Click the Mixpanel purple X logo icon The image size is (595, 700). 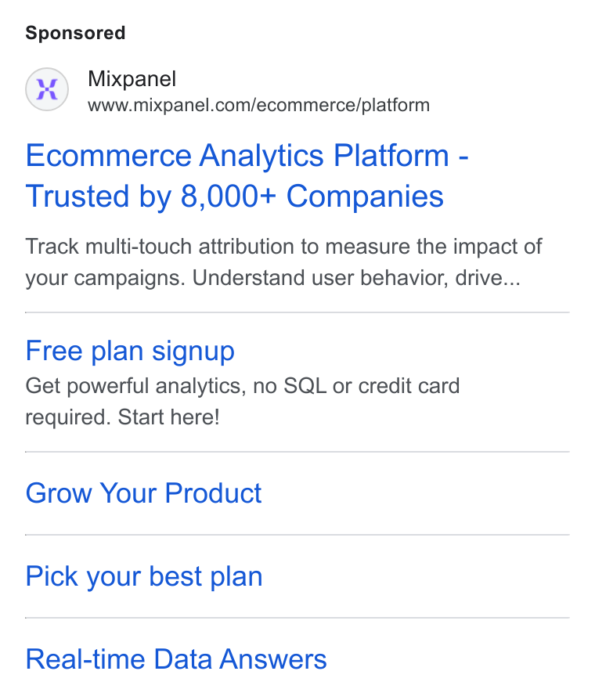[47, 89]
